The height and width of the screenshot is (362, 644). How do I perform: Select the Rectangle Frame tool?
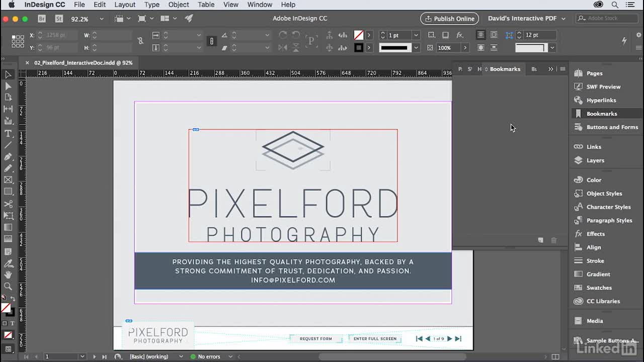(8, 179)
